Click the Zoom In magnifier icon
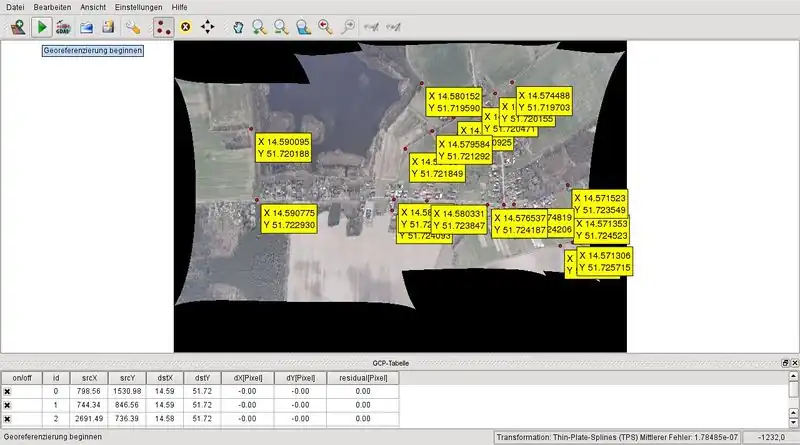Viewport: 800px width, 445px height. [259, 26]
